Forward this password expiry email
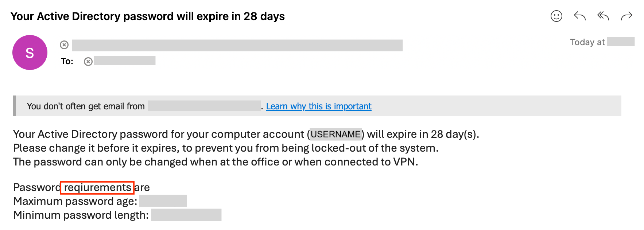The image size is (644, 230). (626, 16)
